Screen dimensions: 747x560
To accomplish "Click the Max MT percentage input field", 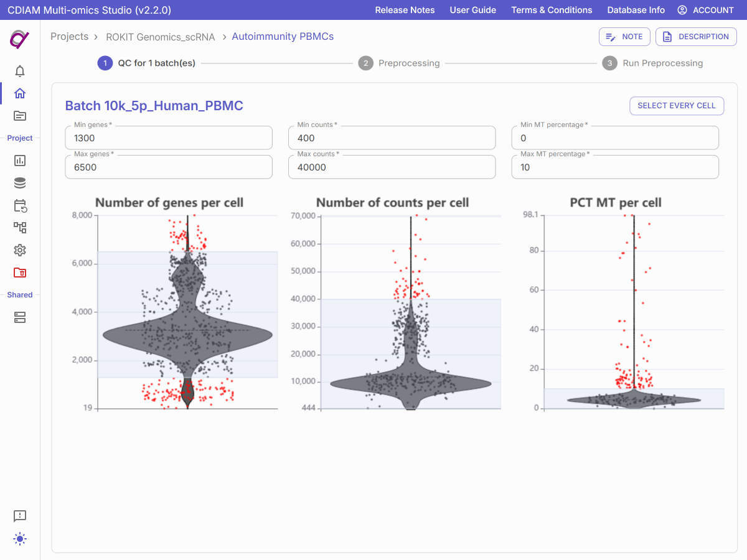I will pyautogui.click(x=615, y=167).
